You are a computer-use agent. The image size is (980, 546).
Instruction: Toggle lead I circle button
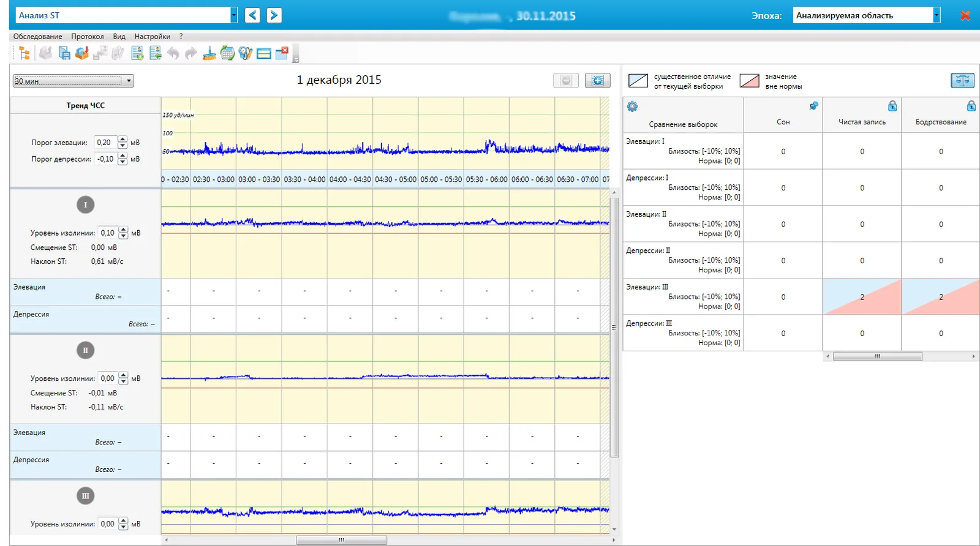tap(85, 204)
